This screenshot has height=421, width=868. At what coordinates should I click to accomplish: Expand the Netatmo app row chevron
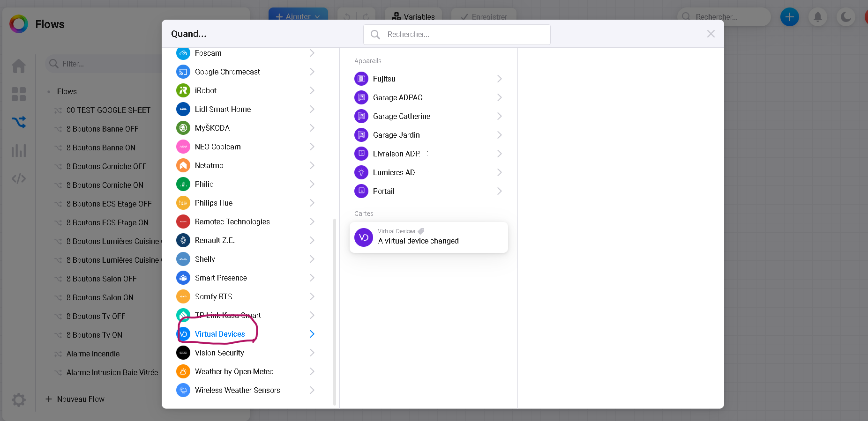(312, 165)
